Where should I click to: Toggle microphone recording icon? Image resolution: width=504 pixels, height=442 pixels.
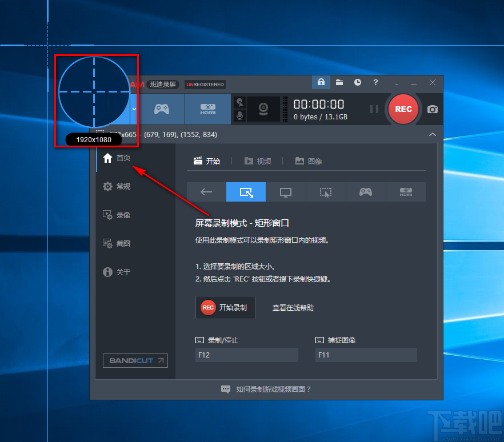[240, 115]
